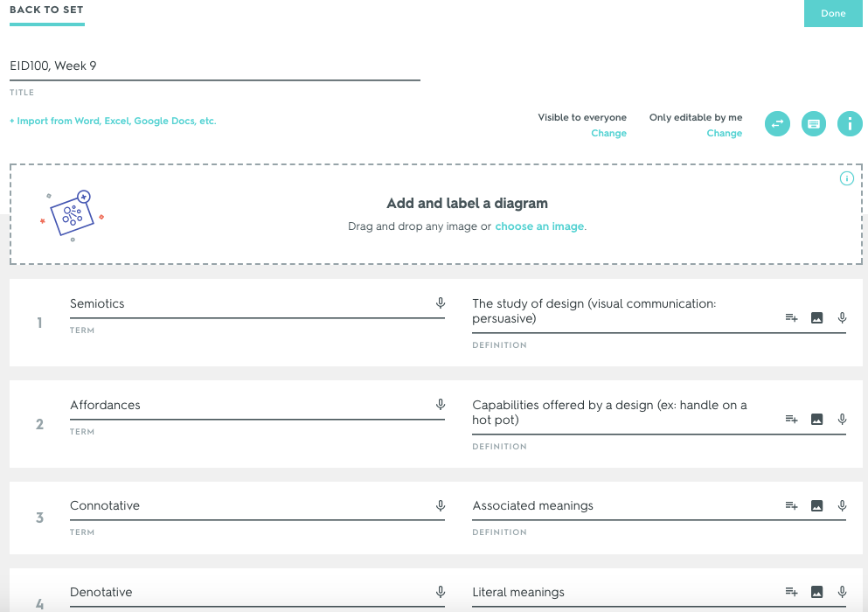
Task: Record audio for Associated meanings definition
Action: pos(842,505)
